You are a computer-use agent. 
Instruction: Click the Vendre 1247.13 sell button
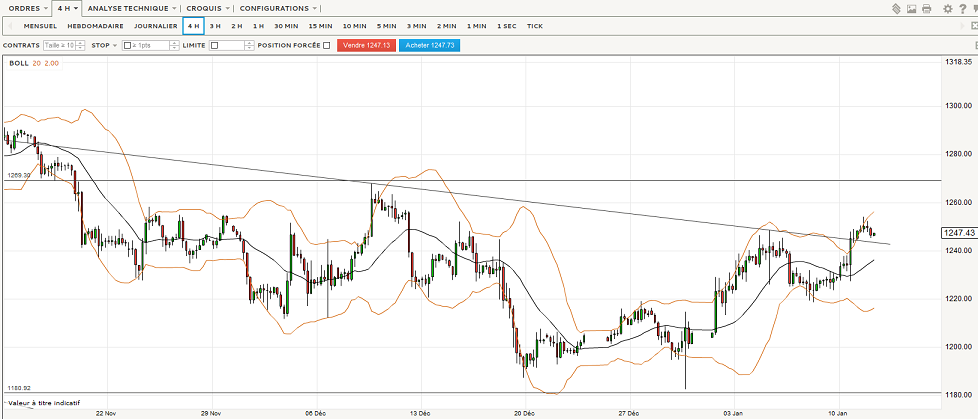(x=366, y=45)
